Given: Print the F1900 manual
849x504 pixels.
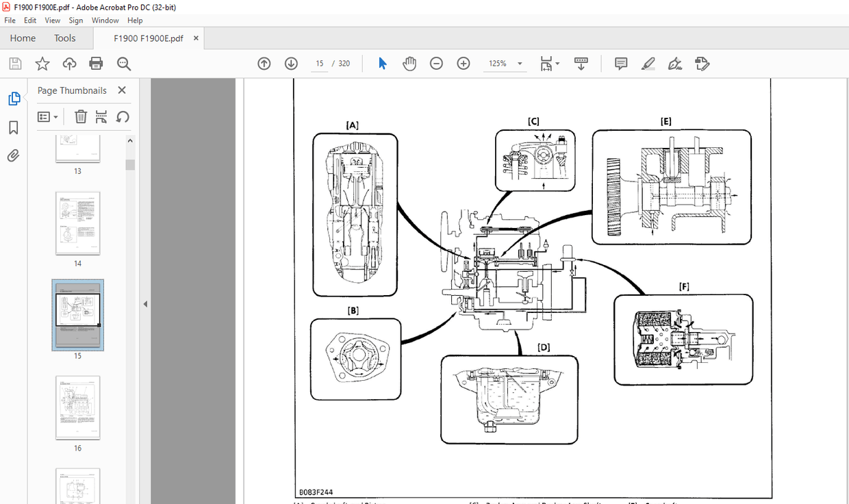Looking at the screenshot, I should [x=96, y=63].
